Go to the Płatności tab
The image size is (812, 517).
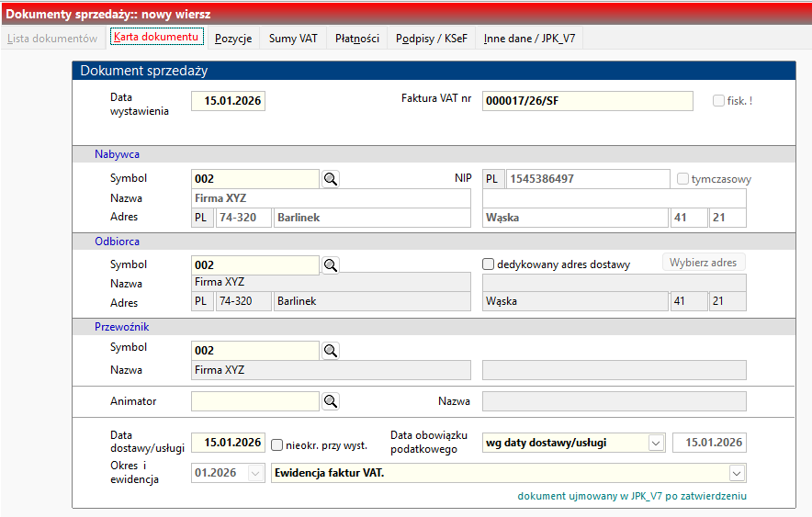click(x=357, y=39)
